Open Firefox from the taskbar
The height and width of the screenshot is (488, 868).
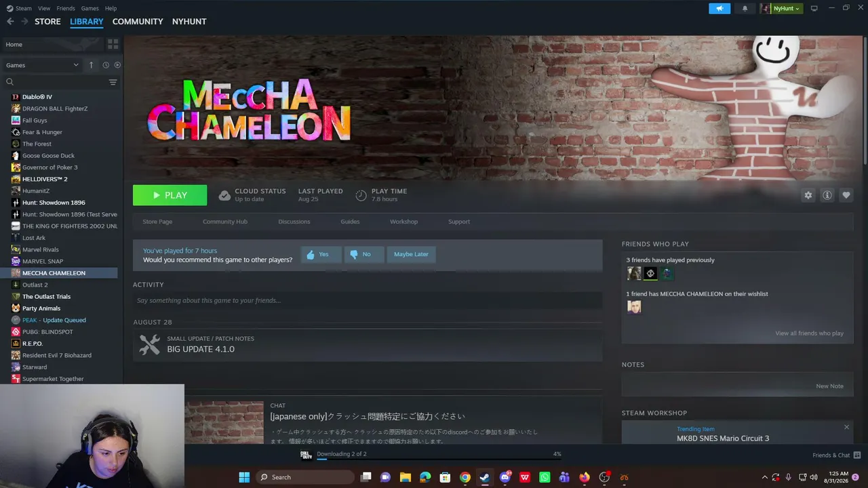pos(584,477)
